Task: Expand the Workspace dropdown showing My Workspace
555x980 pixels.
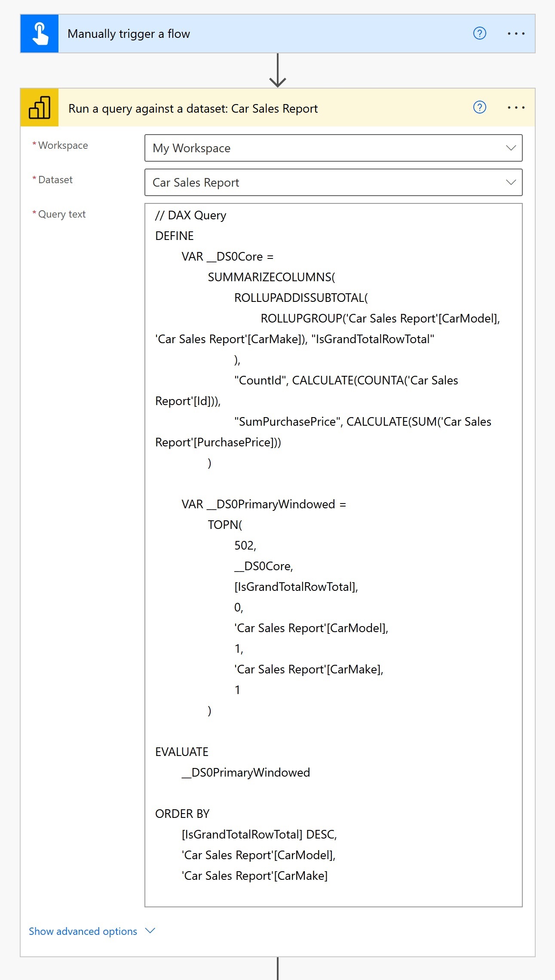Action: click(334, 148)
